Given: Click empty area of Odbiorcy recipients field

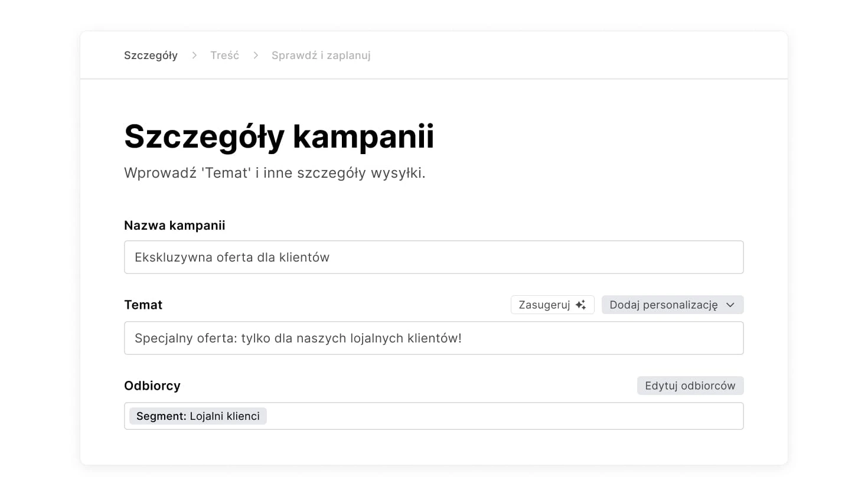Looking at the screenshot, I should coord(502,416).
